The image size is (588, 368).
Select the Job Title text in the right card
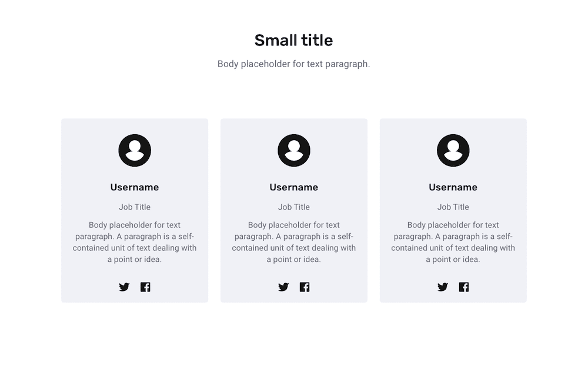453,207
